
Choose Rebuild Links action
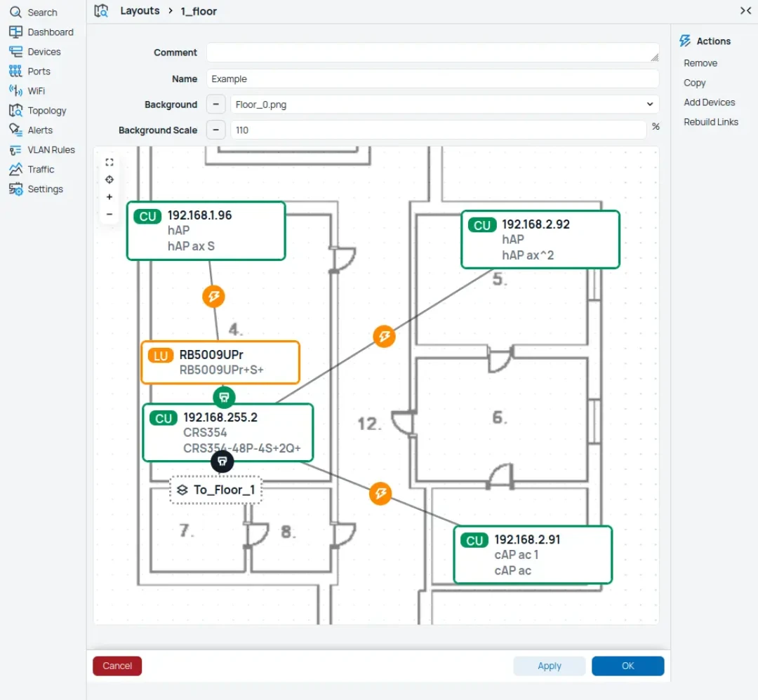pyautogui.click(x=710, y=122)
